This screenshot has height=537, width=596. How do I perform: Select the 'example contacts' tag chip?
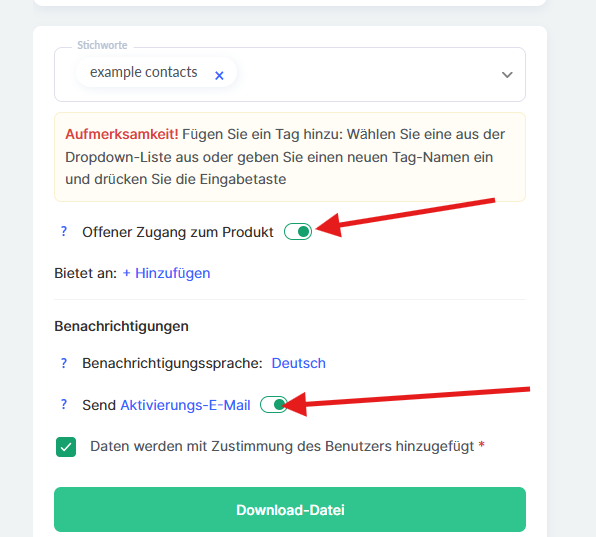pyautogui.click(x=143, y=72)
